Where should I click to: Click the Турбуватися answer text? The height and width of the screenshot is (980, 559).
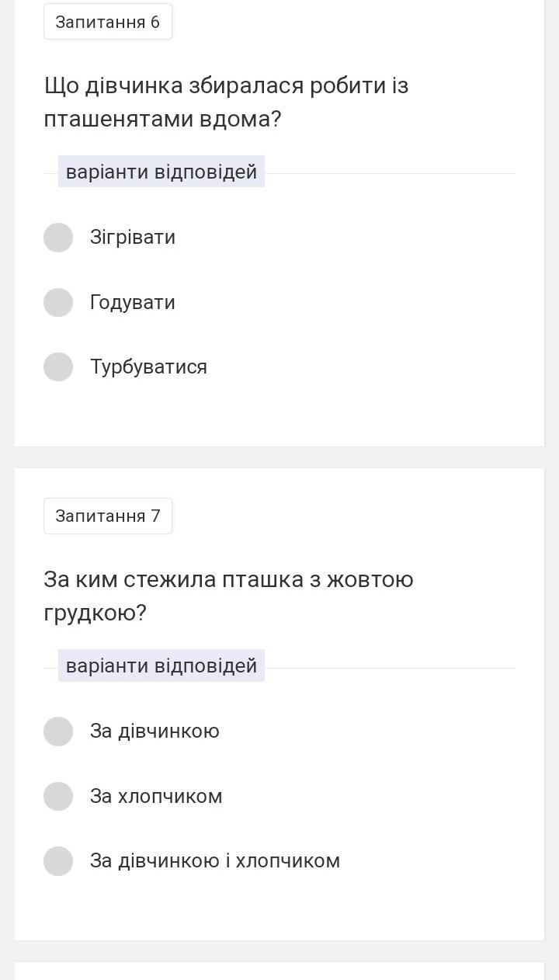point(148,367)
